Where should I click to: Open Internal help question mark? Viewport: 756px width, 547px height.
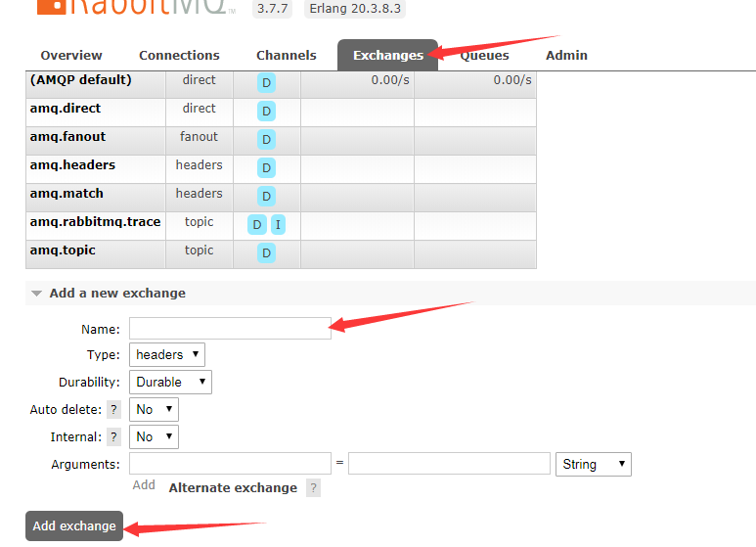(x=113, y=437)
